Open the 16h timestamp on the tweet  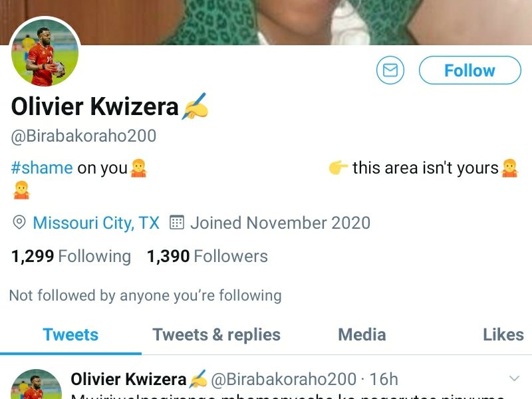tap(384, 380)
